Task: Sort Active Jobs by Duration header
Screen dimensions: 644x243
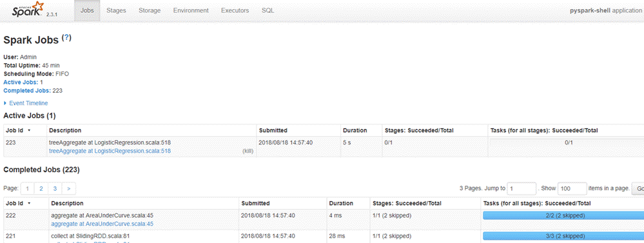Action: [x=355, y=131]
